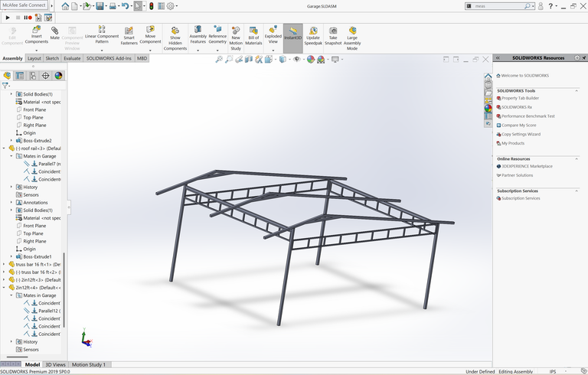Viewport: 588px width, 375px height.
Task: Click the Apply Scene icon
Action: (321, 59)
